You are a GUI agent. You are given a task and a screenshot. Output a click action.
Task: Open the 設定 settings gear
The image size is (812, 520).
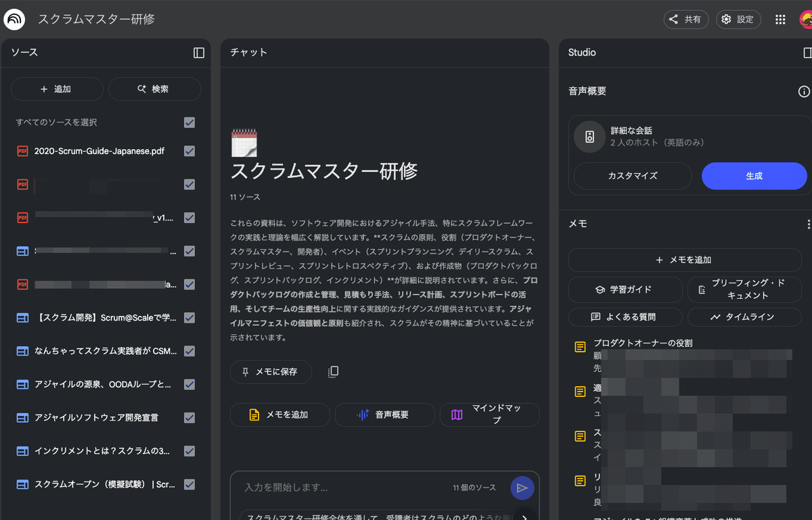coord(738,19)
